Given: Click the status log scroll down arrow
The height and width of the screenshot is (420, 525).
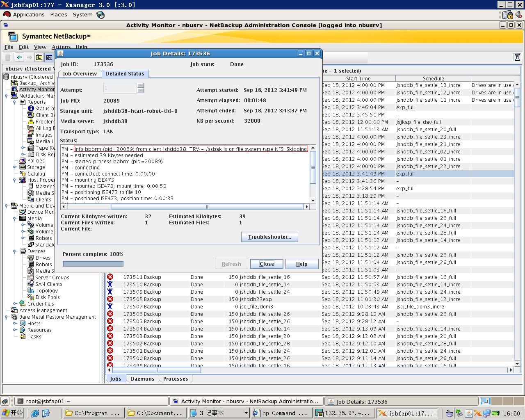Looking at the screenshot, I should (x=313, y=201).
